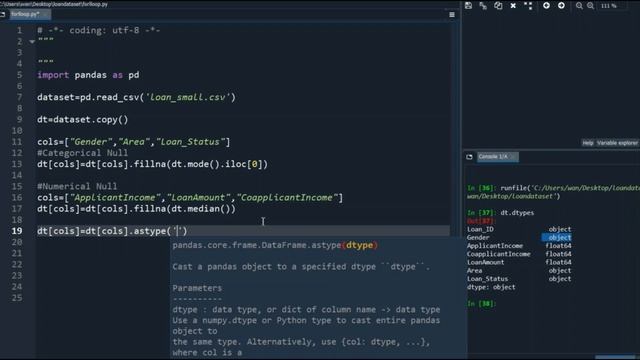Collapse the docstring fold arrow at line 2

[32, 41]
